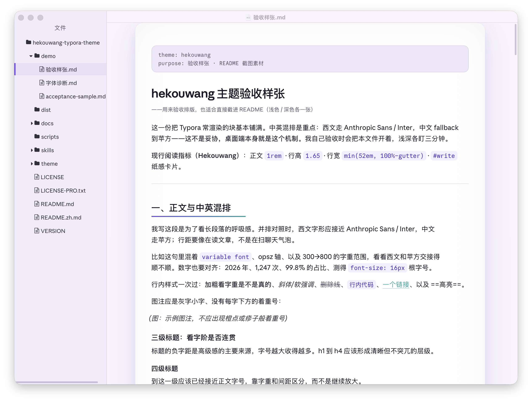This screenshot has height=402, width=532.
Task: Click the 1.65 inline code
Action: tap(312, 156)
